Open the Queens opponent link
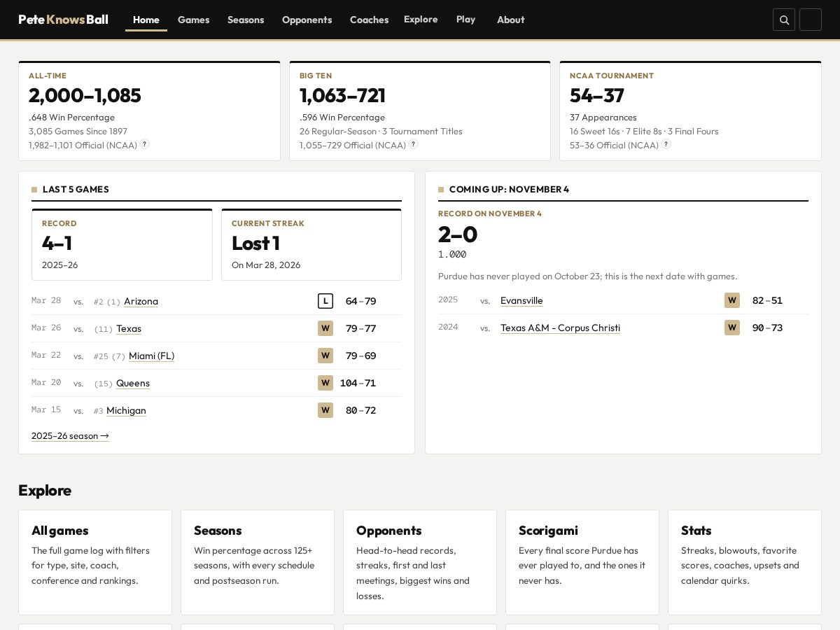Screen dimensions: 840x630 click(x=133, y=383)
